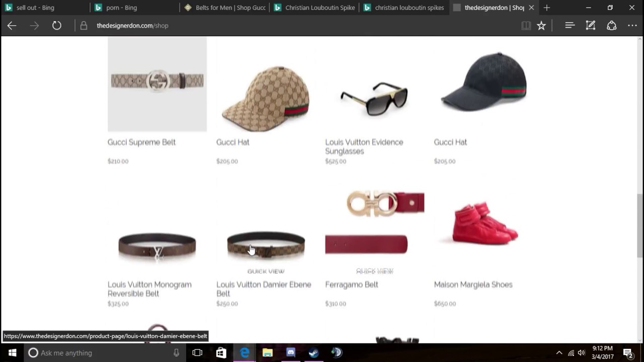Open dark blue Gucci Hat image

coord(484,81)
